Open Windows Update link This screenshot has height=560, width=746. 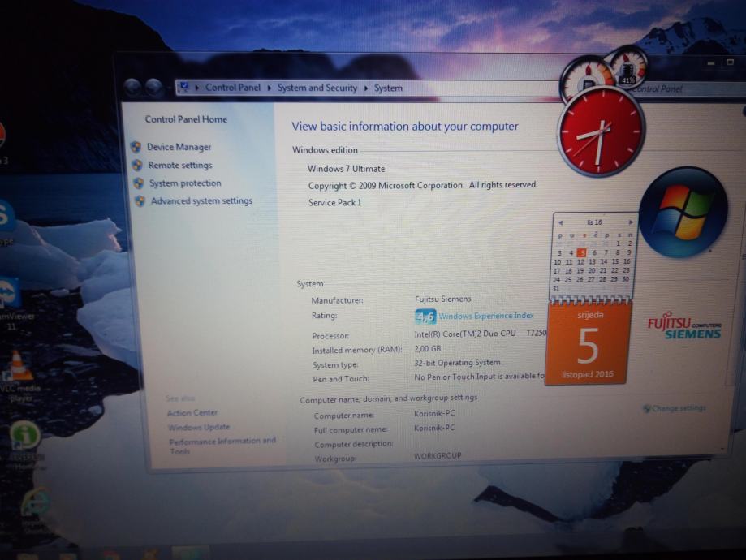199,427
